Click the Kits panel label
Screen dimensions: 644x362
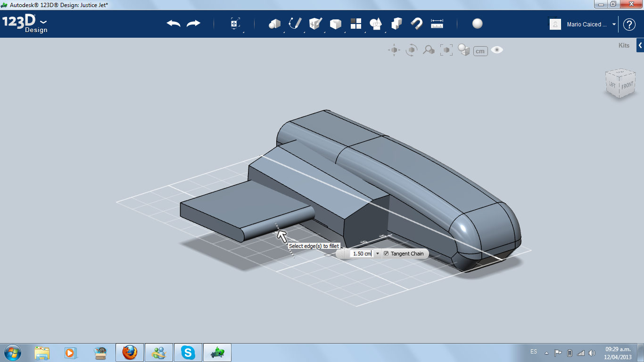pos(624,46)
